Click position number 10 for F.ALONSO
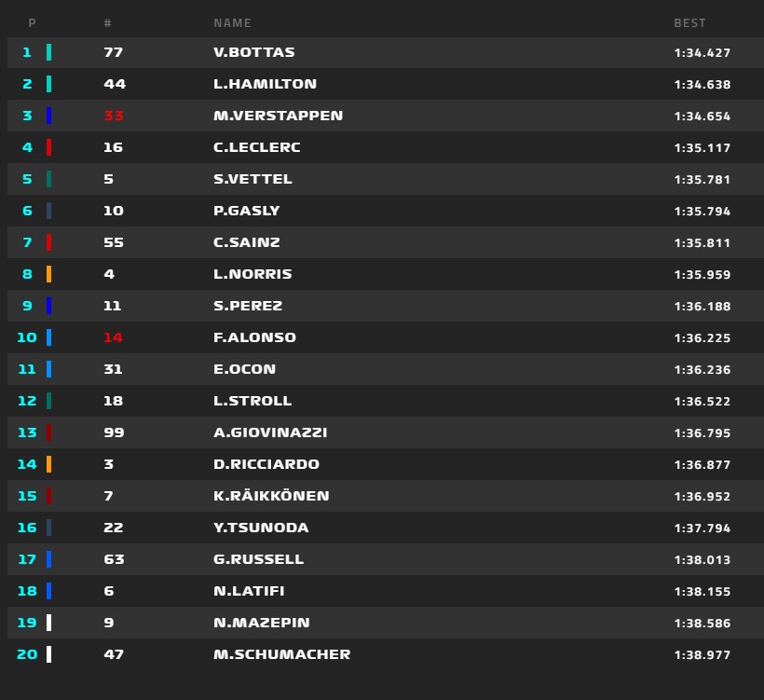Viewport: 764px width, 700px height. 27,337
